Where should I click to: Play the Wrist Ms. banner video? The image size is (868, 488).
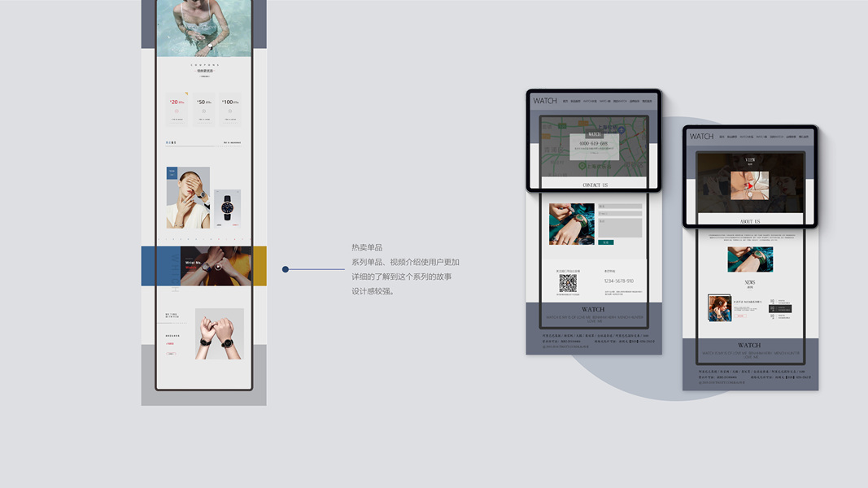click(218, 267)
